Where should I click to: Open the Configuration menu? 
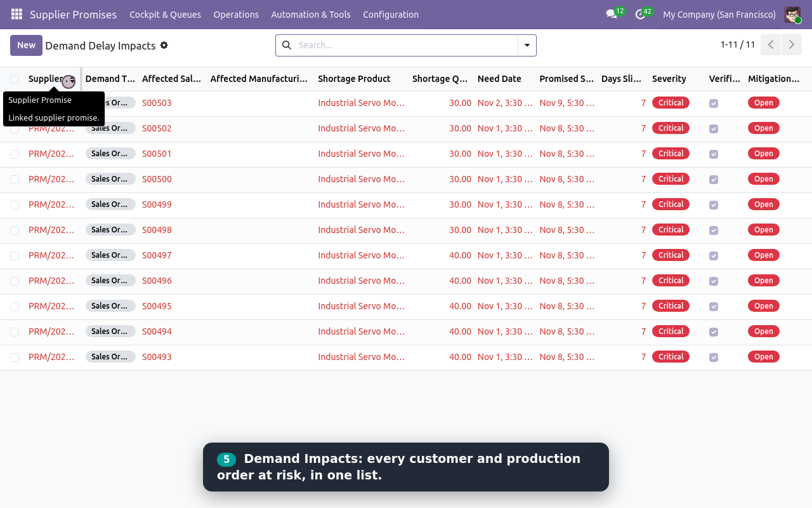(391, 14)
